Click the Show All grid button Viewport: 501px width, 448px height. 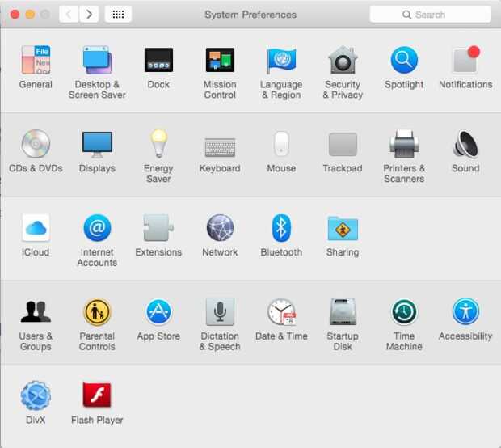click(x=118, y=14)
